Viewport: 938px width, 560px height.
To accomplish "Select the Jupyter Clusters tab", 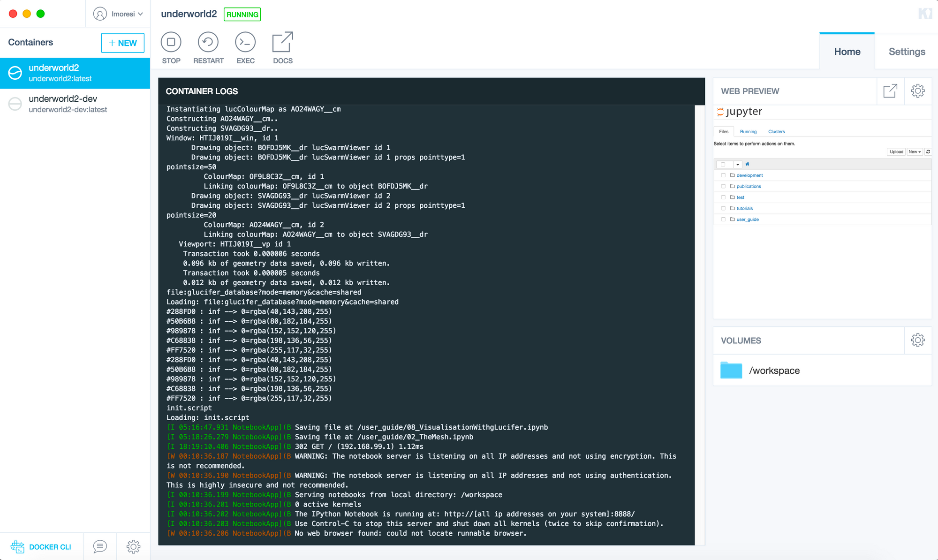I will [776, 132].
